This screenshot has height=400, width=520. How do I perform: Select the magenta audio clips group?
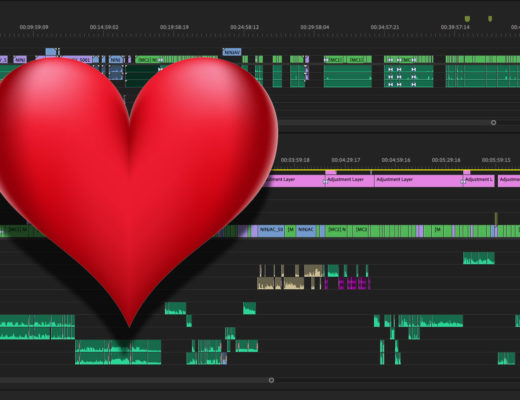[x=347, y=284]
